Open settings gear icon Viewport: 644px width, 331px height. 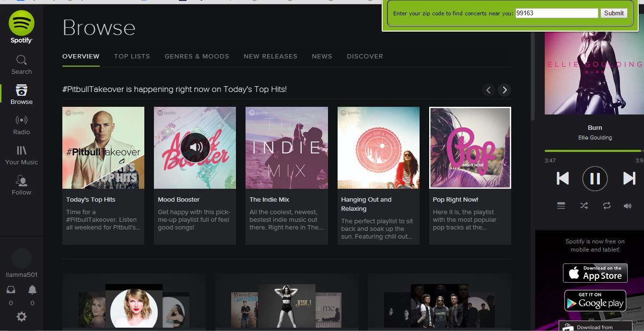(x=22, y=317)
